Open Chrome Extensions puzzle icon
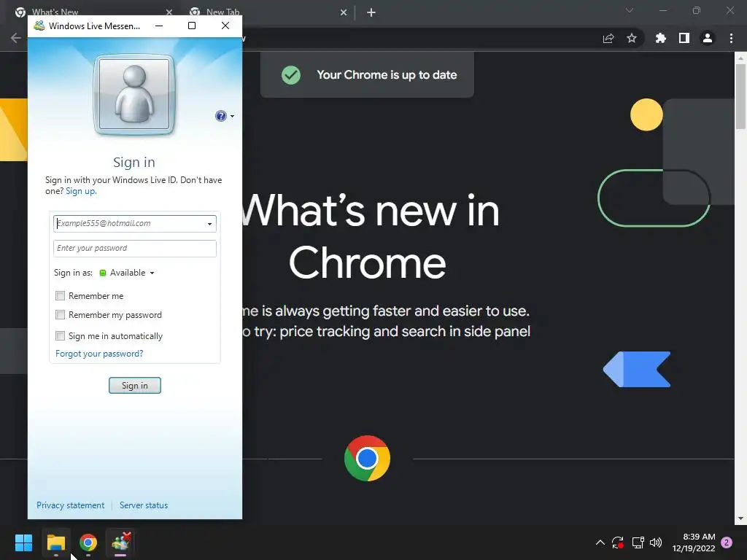The width and height of the screenshot is (747, 560). 660,38
